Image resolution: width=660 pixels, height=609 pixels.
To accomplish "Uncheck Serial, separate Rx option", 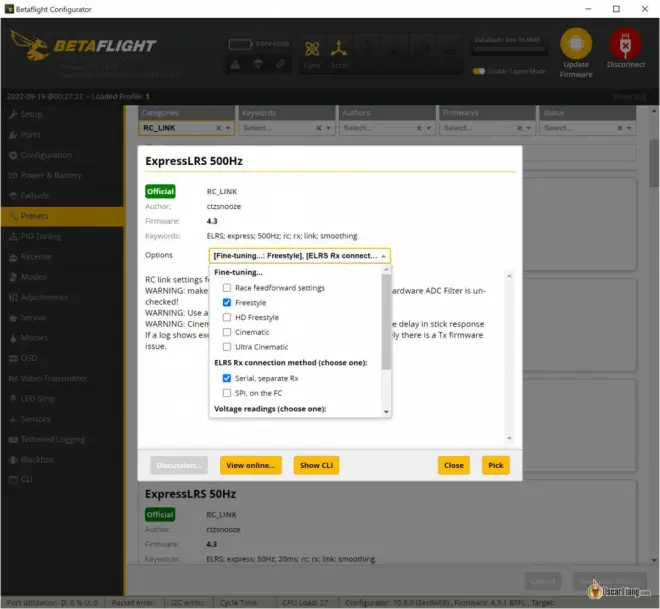I will tap(227, 378).
